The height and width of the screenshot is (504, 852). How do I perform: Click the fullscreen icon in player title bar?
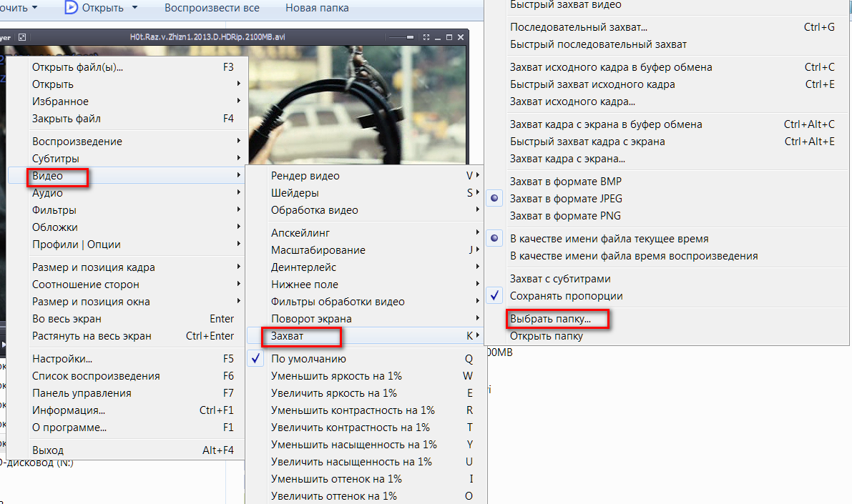pyautogui.click(x=426, y=37)
